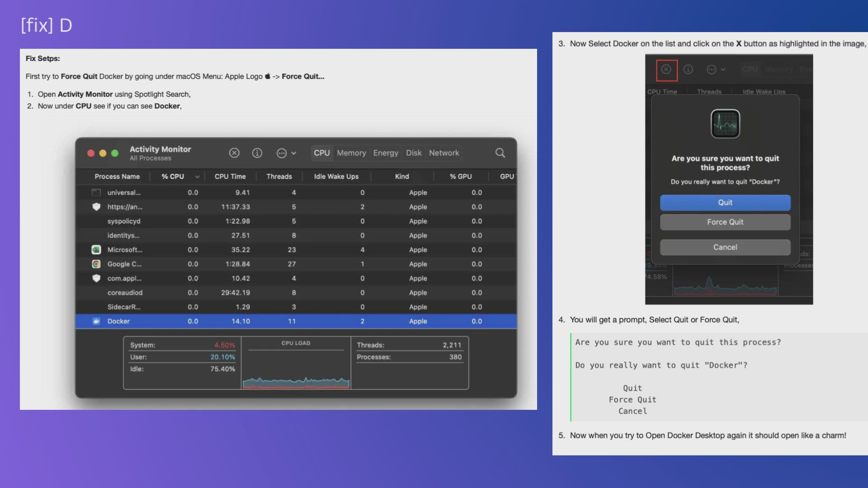Switch to the Memory tab
Viewport: 868px width, 488px height.
(x=351, y=153)
